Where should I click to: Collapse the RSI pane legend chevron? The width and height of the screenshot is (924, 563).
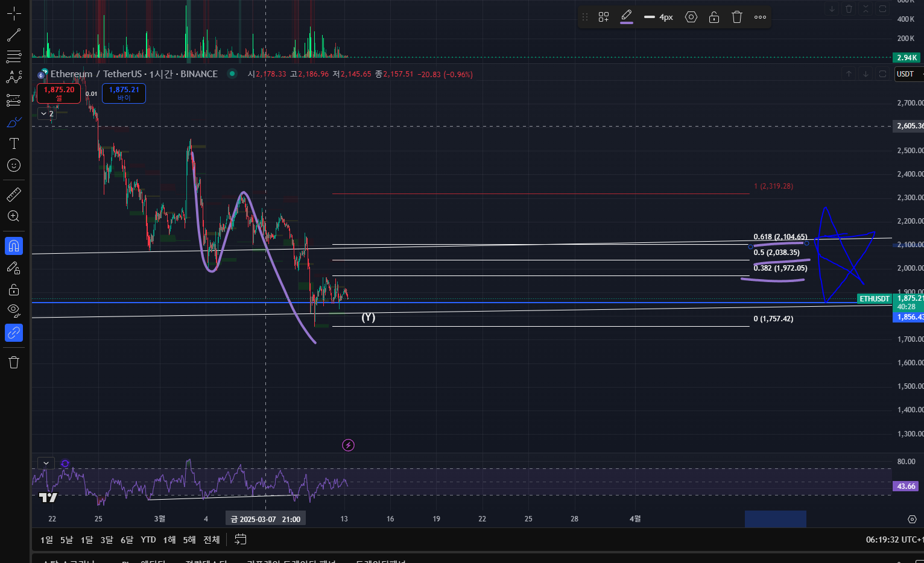point(46,463)
